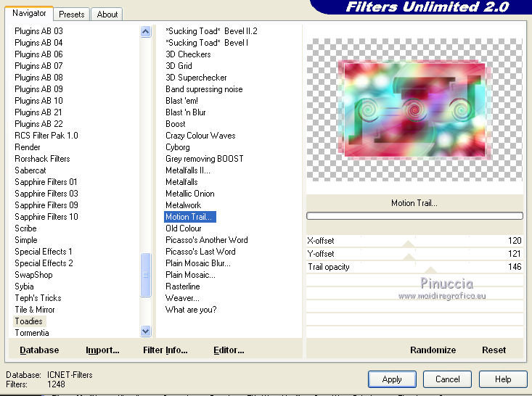Choose Blast 'n Blur filter
Viewport: 532px width, 396px height.
pyautogui.click(x=186, y=112)
